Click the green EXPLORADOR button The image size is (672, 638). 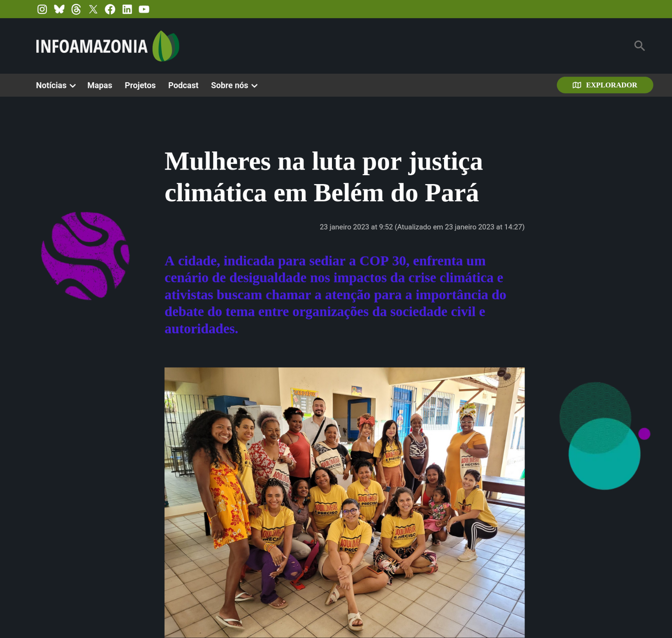(605, 85)
